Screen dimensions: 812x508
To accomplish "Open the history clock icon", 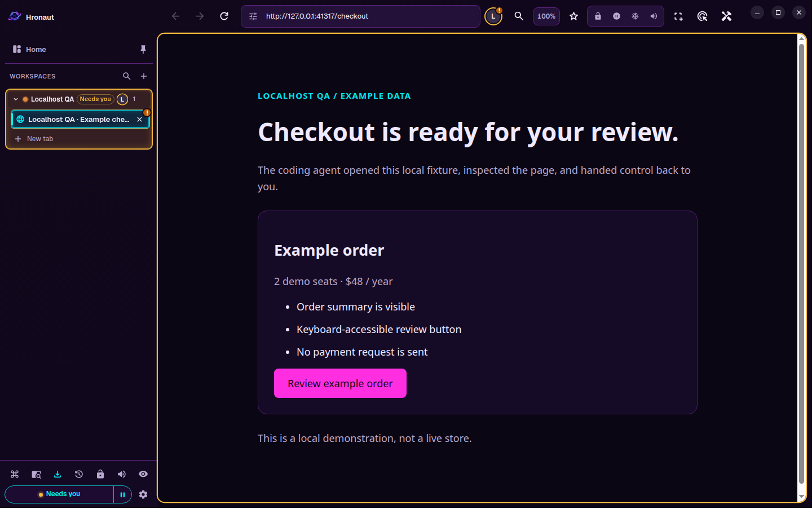I will (79, 474).
